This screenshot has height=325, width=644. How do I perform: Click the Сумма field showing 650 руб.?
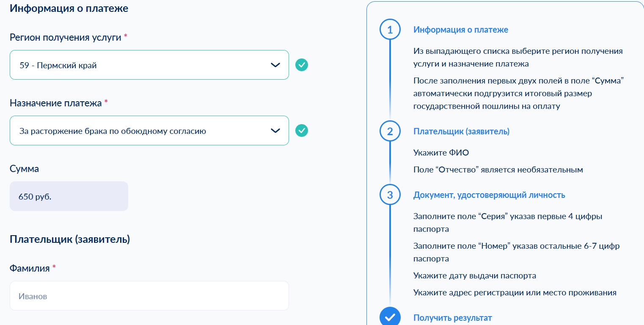tap(69, 196)
